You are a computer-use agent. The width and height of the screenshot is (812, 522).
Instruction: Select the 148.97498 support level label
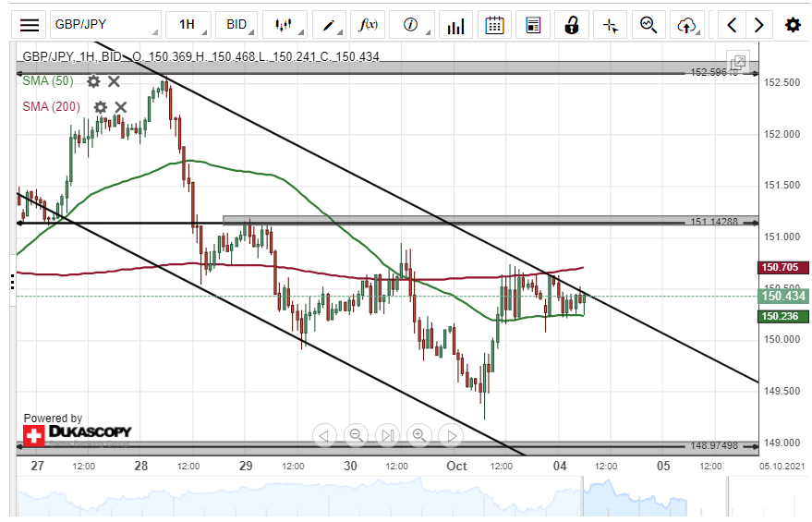(x=714, y=446)
